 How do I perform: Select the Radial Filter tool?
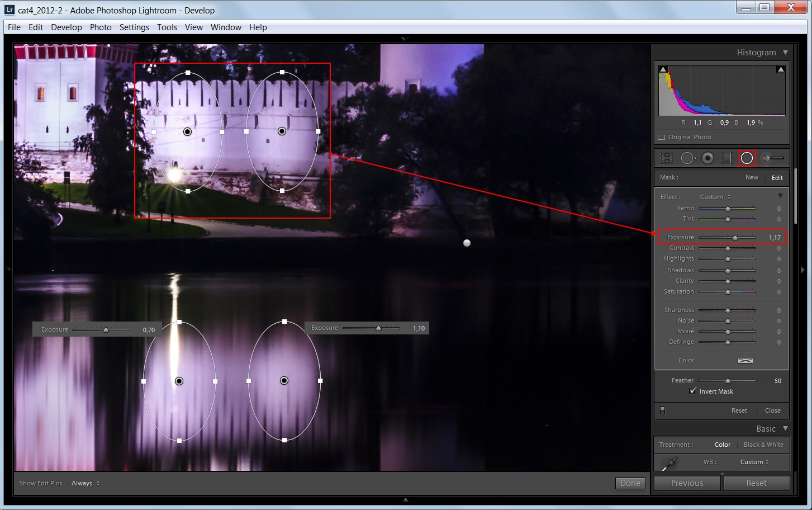click(x=747, y=158)
